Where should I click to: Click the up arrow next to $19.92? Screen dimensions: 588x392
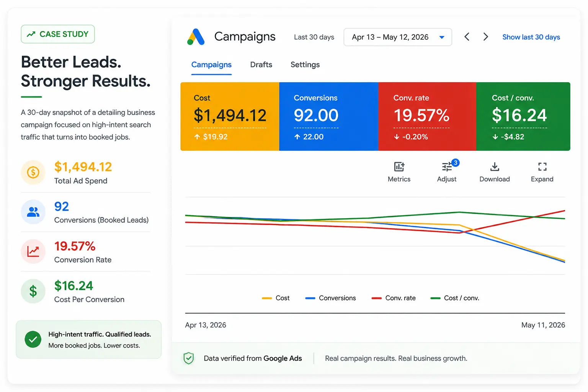(x=197, y=137)
